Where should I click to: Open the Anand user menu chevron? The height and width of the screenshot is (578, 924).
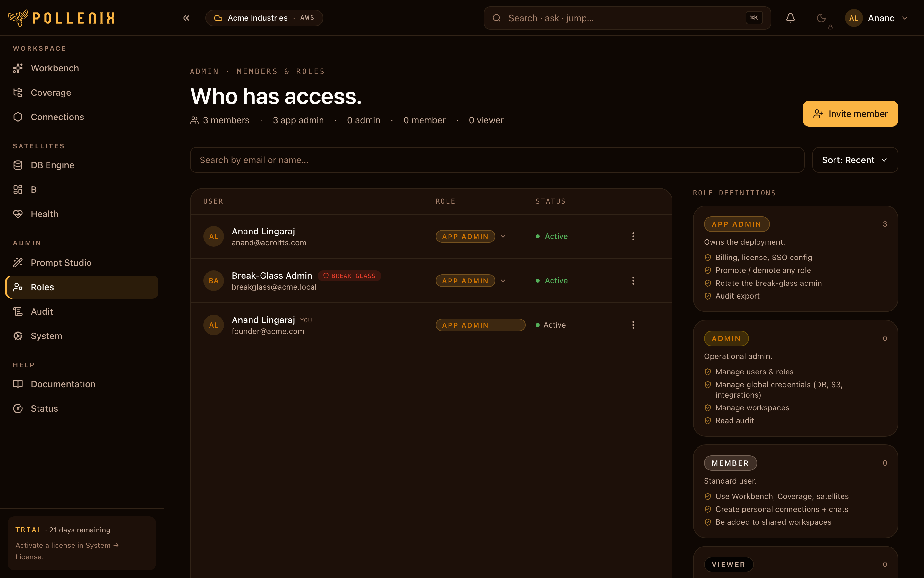[904, 18]
